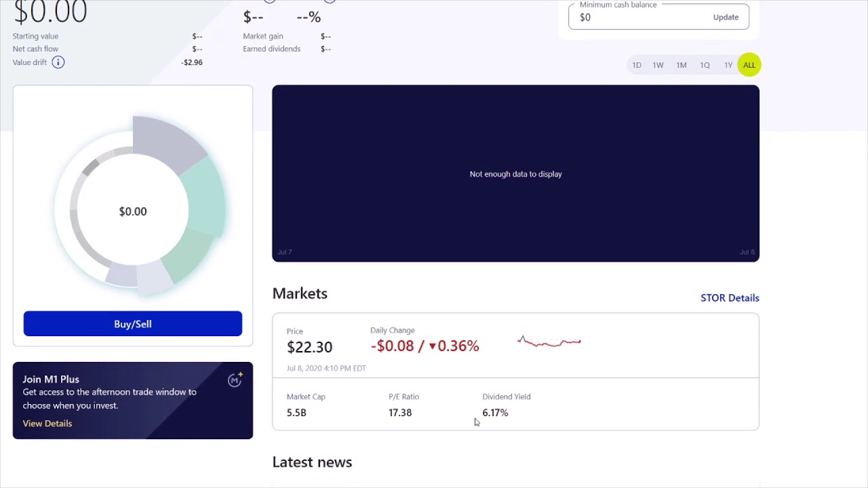Click the daily change -$0.08 / 0.36%
The width and height of the screenshot is (868, 488).
[425, 346]
